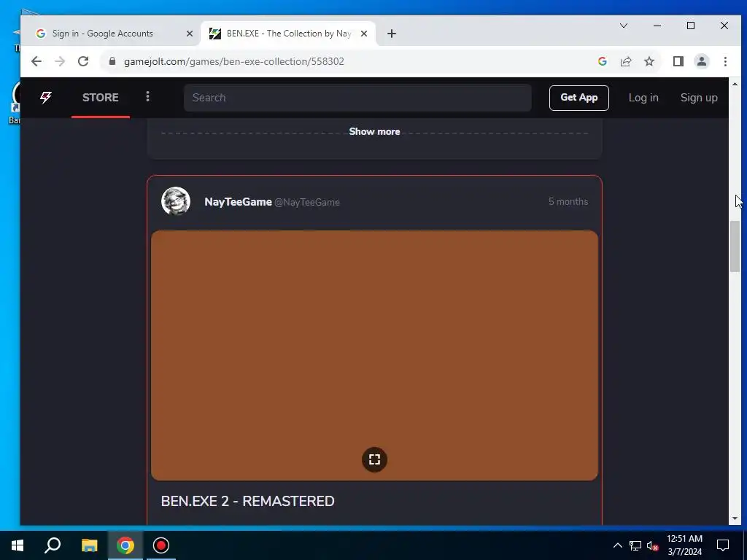The width and height of the screenshot is (747, 560).
Task: Click the muted volume tray icon
Action: click(653, 545)
